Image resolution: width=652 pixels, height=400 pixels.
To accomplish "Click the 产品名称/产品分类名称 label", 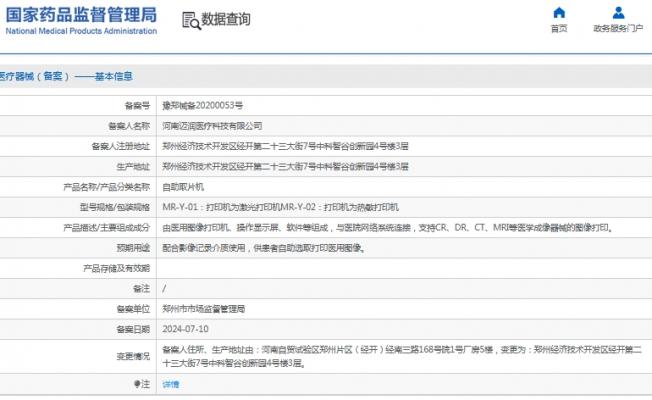I will click(106, 187).
